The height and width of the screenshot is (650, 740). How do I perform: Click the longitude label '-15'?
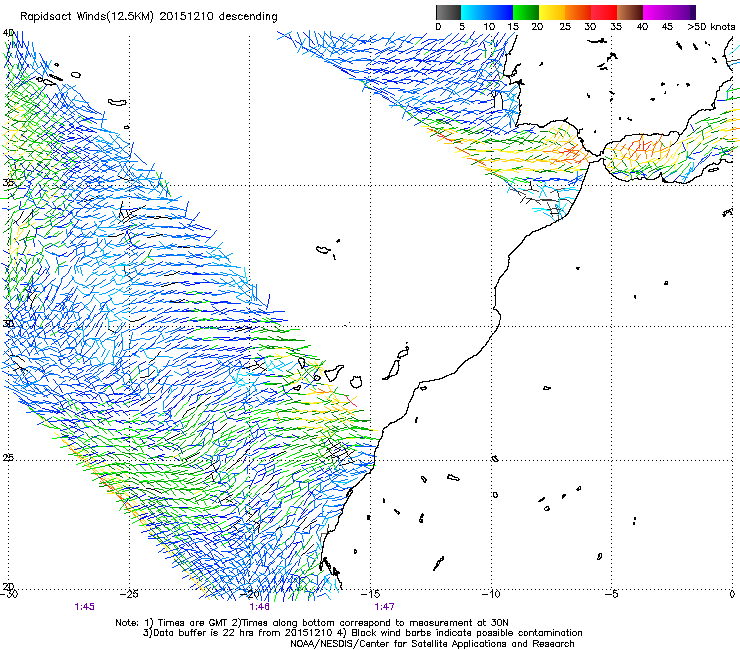click(370, 594)
